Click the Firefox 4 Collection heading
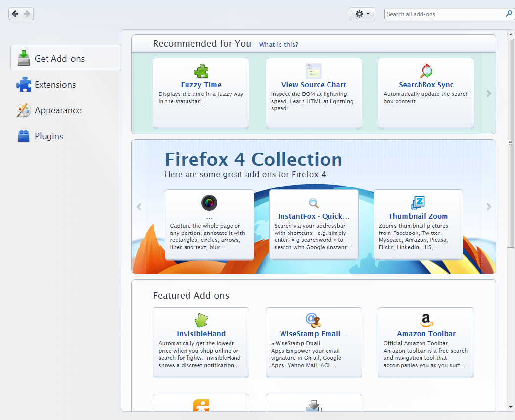Image resolution: width=515 pixels, height=420 pixels. (x=253, y=160)
